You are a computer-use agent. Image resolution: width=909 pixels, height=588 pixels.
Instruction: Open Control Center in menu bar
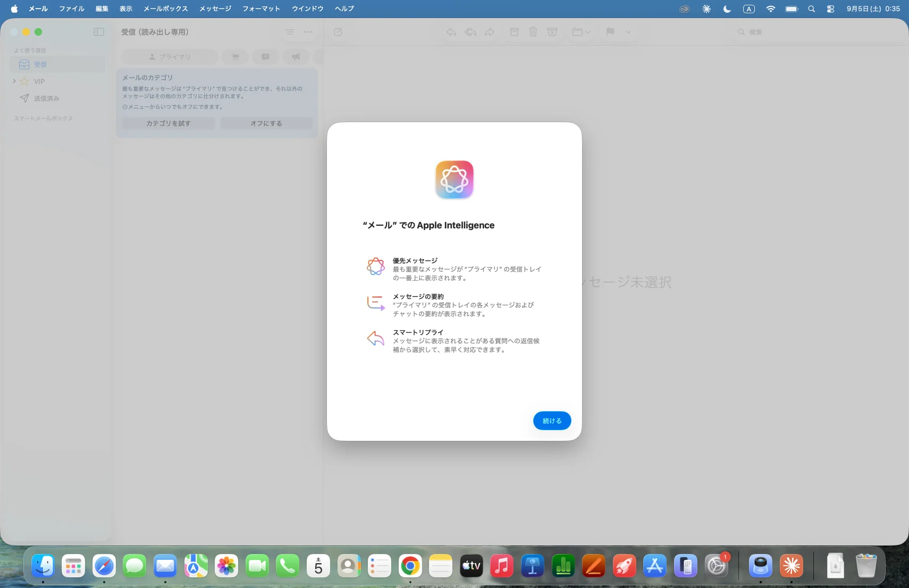831,8
